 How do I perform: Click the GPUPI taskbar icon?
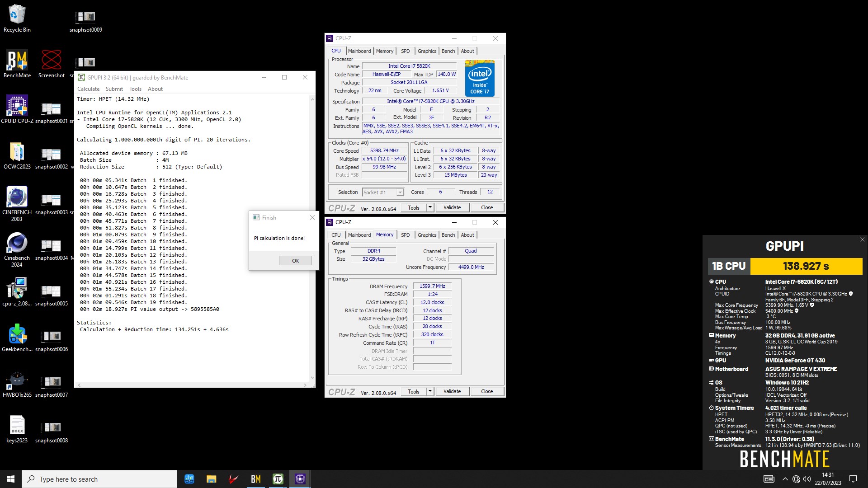pyautogui.click(x=278, y=479)
